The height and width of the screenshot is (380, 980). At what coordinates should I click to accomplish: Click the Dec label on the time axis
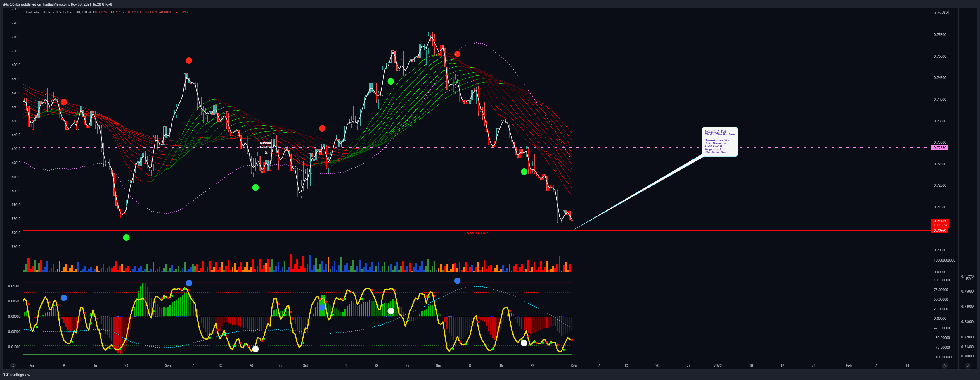574,366
